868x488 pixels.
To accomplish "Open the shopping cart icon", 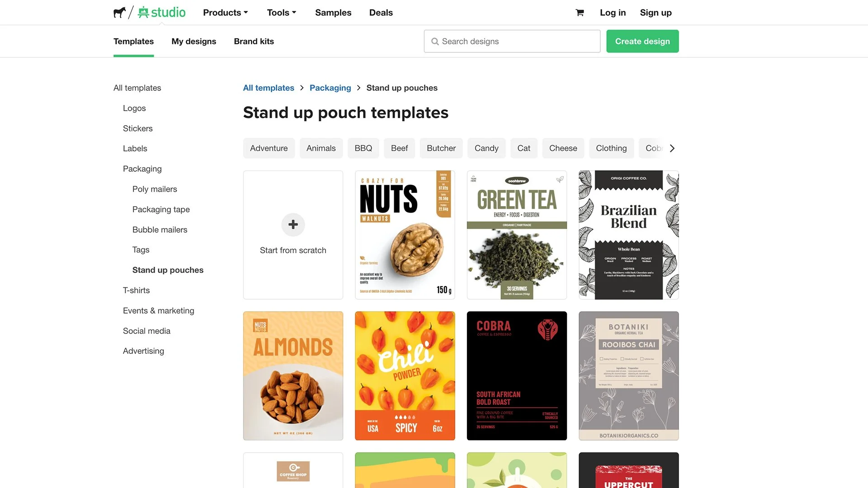I will tap(580, 13).
